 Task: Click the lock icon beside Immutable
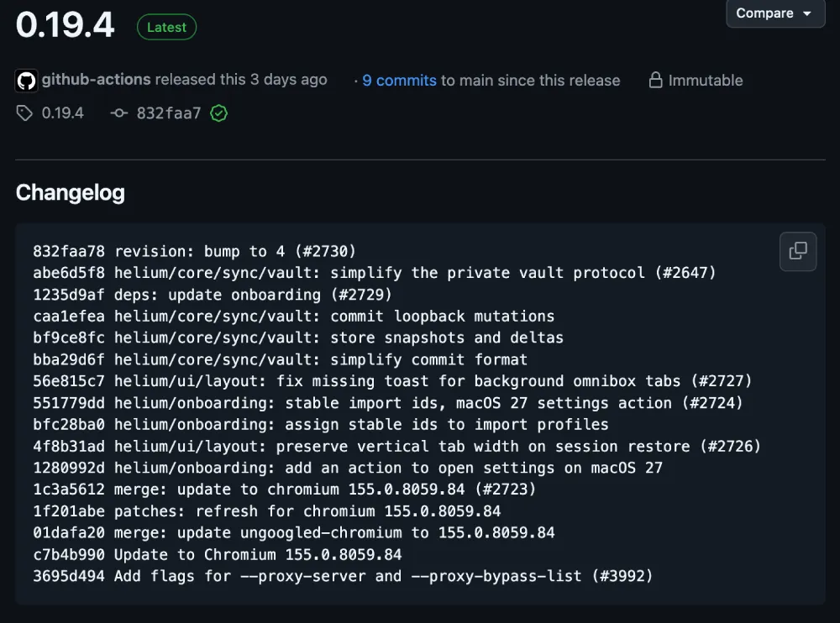coord(655,81)
